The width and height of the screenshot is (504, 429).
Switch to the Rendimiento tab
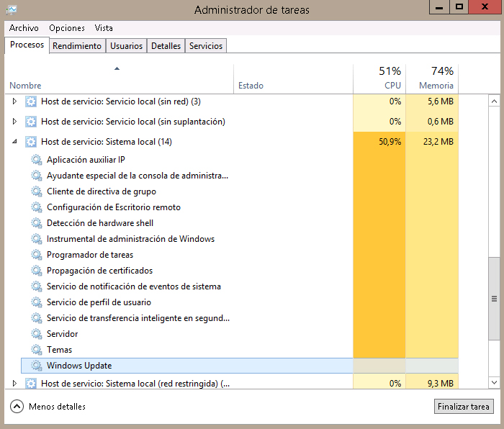click(x=77, y=46)
